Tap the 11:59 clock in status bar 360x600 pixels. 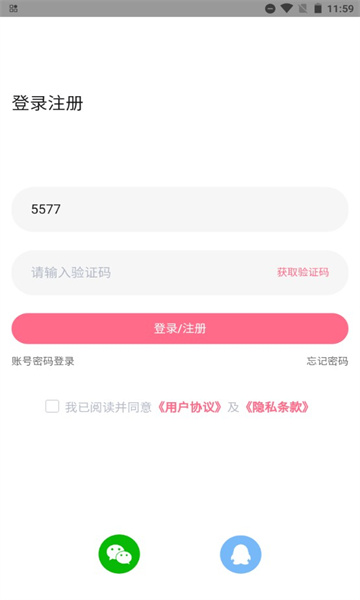340,8
